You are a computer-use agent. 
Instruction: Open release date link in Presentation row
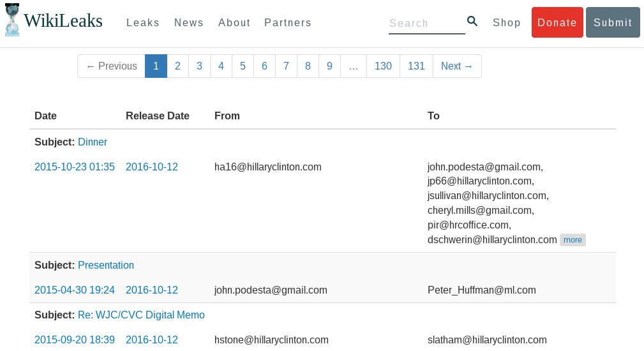coord(151,290)
